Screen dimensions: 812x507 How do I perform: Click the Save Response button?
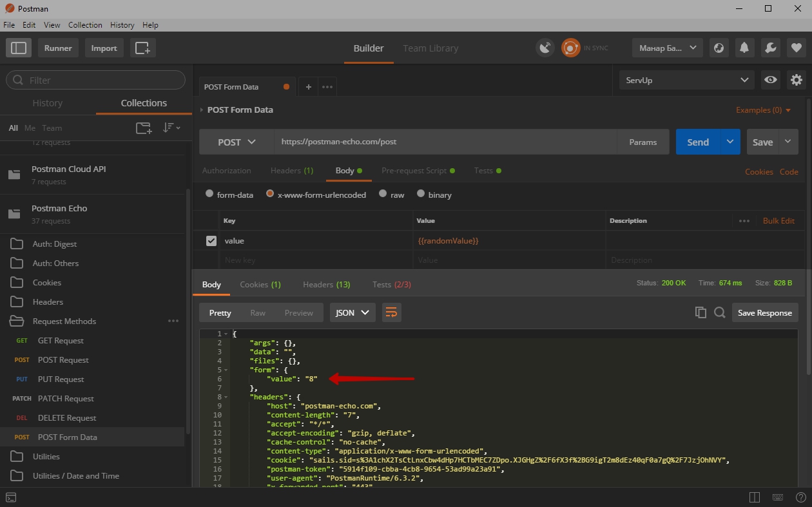pyautogui.click(x=765, y=312)
